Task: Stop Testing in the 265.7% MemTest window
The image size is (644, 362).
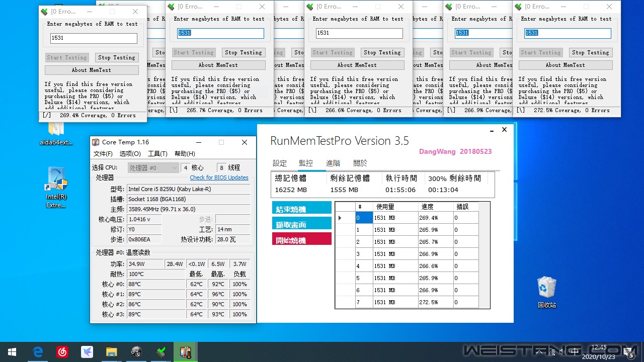Action: (x=244, y=52)
